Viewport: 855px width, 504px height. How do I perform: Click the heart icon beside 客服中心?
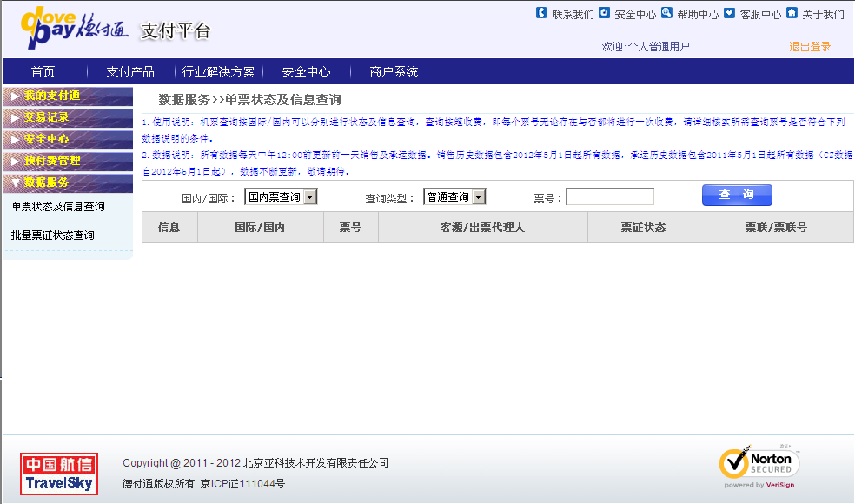pos(729,13)
